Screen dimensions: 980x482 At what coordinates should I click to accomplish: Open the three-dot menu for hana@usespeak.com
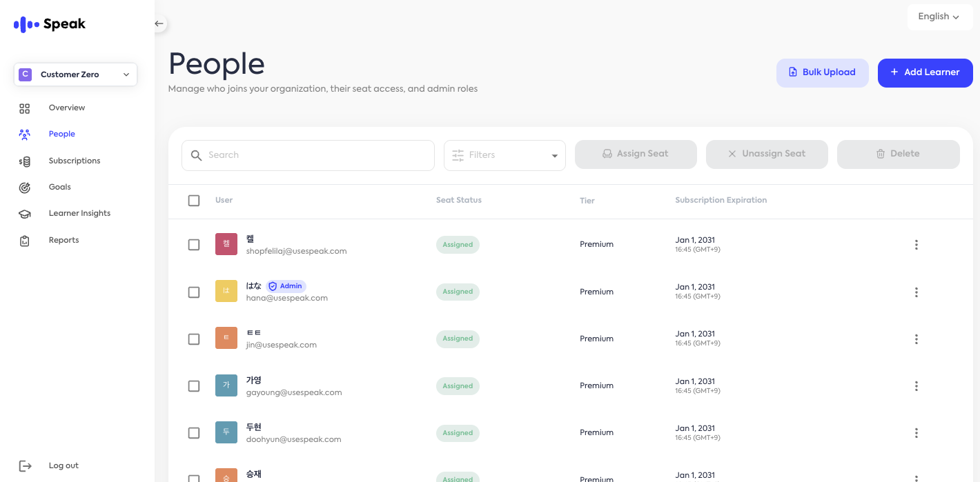coord(916,292)
